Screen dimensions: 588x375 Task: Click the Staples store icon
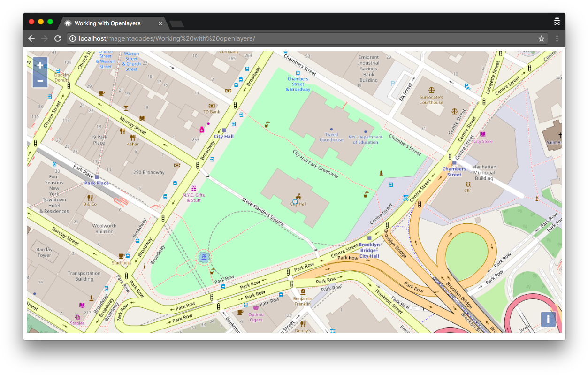(77, 316)
